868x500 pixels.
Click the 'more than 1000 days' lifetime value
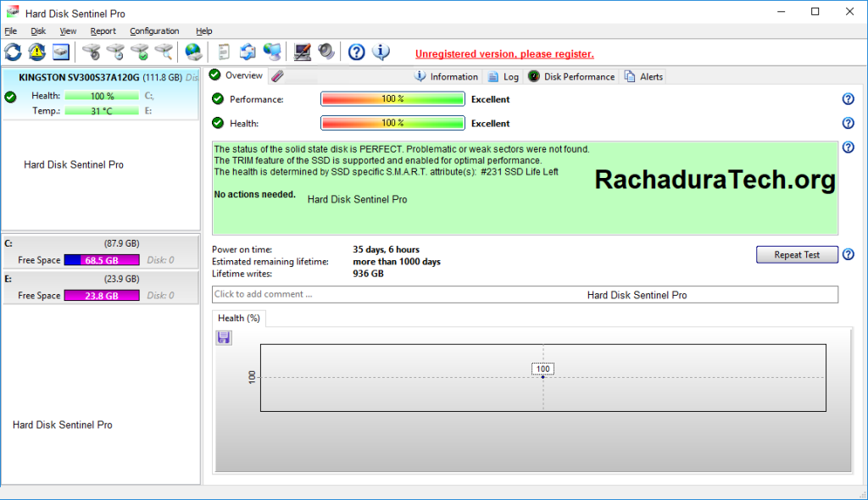tap(397, 261)
